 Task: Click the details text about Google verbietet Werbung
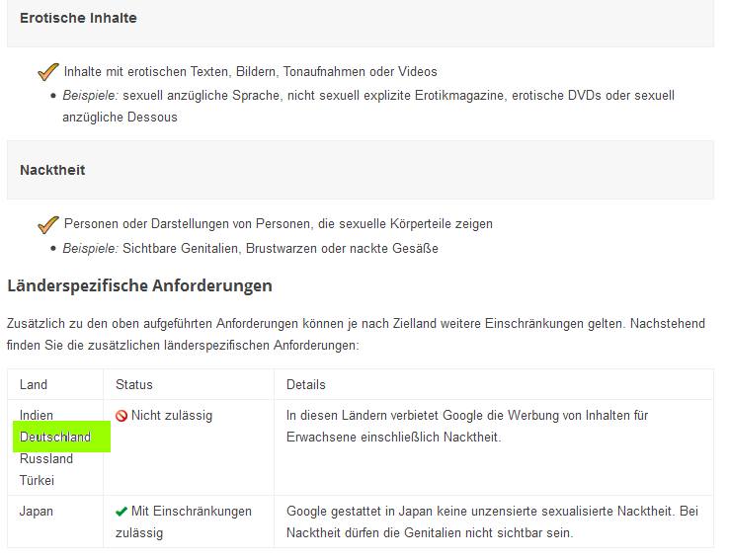pyautogui.click(x=467, y=426)
